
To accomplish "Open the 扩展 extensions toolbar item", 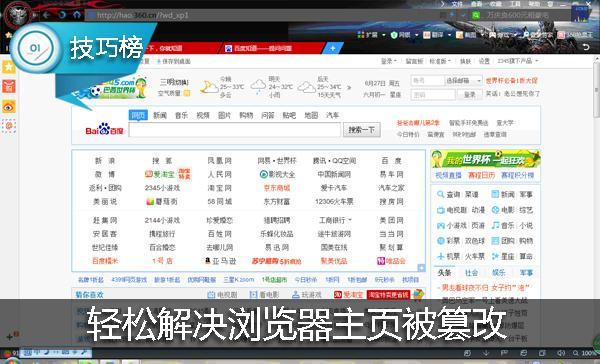I will coord(371,35).
